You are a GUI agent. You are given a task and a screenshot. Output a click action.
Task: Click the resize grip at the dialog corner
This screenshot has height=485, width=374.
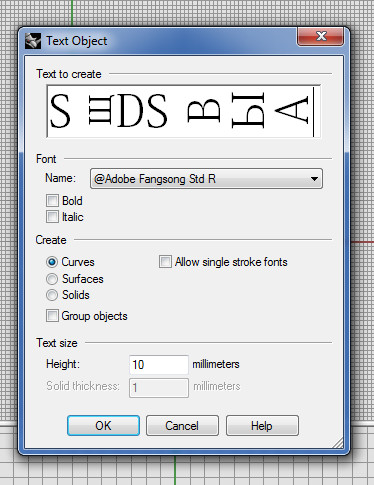338,443
